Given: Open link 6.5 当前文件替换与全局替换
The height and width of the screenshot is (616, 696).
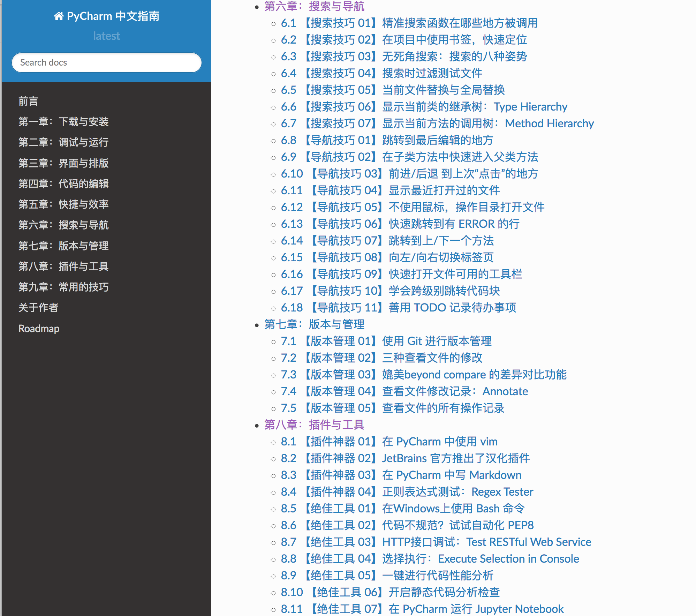Looking at the screenshot, I should pyautogui.click(x=393, y=90).
